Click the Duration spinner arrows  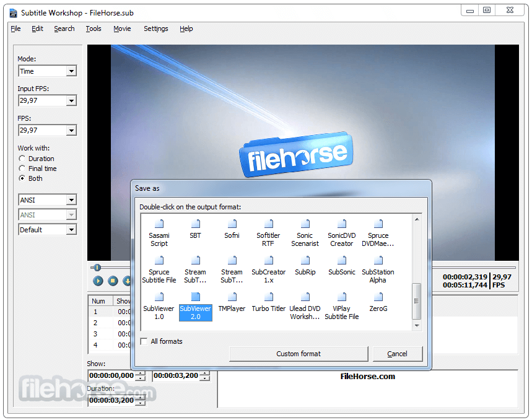tap(140, 400)
